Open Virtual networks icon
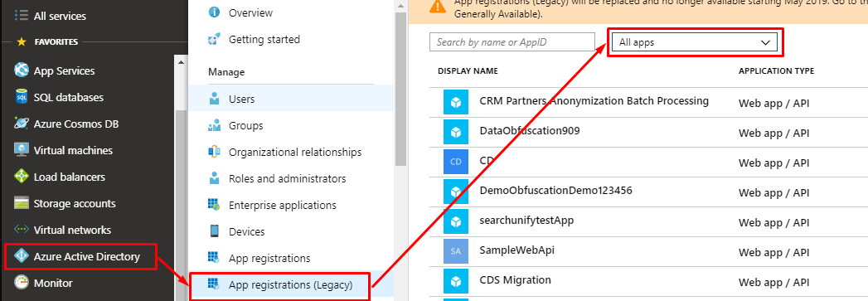The width and height of the screenshot is (868, 301). click(21, 230)
